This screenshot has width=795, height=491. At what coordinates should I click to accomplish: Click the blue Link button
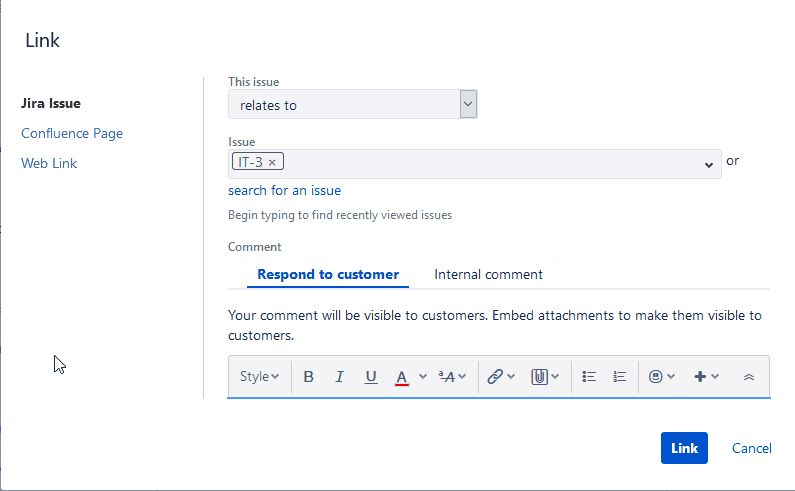click(684, 448)
